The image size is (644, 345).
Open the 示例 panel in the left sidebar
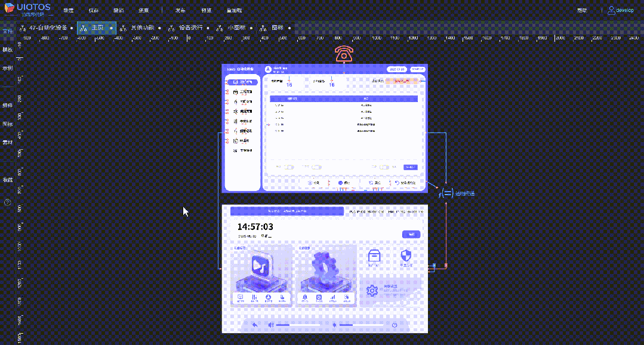[x=7, y=68]
